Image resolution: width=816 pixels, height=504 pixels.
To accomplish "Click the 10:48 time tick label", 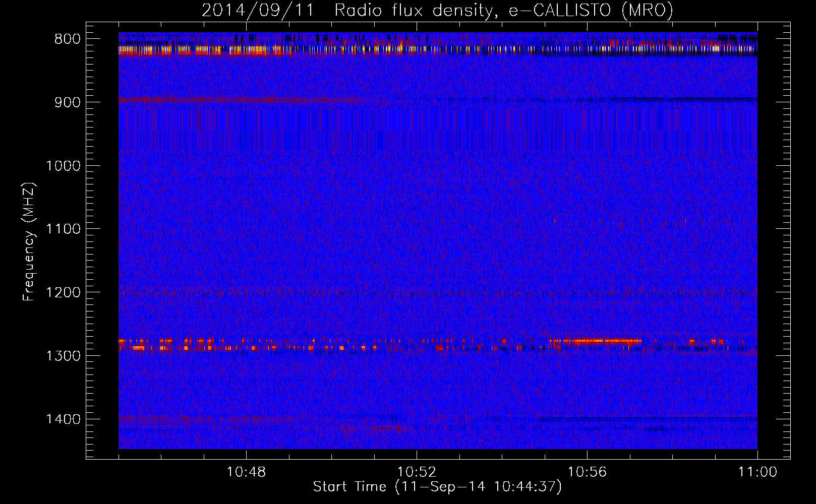I will click(x=246, y=472).
